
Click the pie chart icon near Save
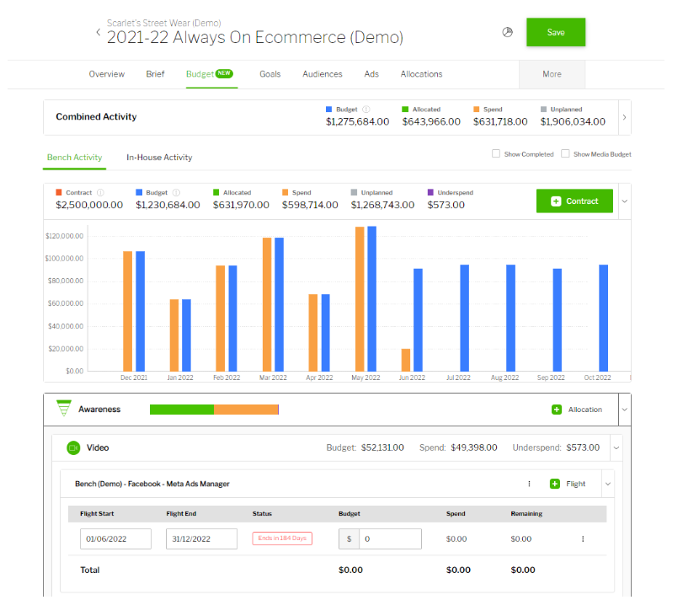pyautogui.click(x=507, y=32)
